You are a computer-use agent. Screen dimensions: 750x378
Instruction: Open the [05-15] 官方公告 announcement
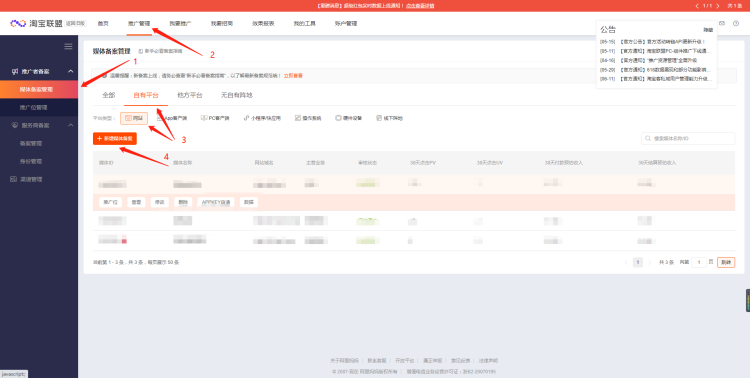[652, 42]
